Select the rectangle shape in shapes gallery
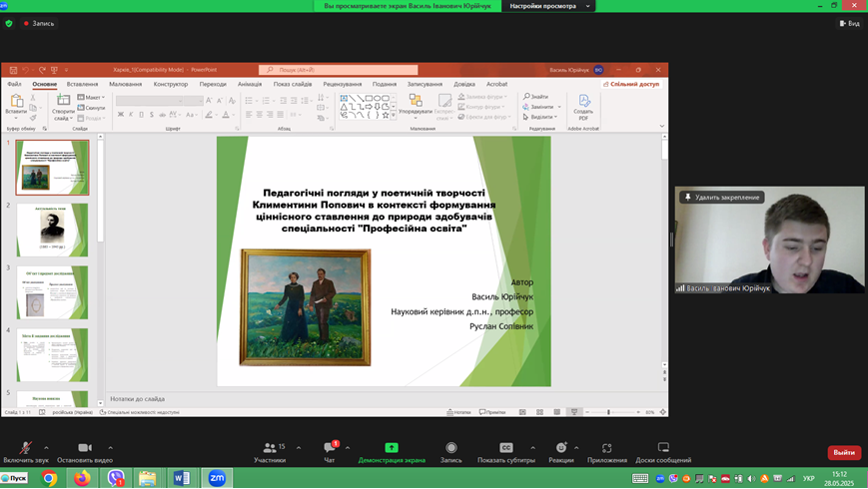 pos(369,98)
